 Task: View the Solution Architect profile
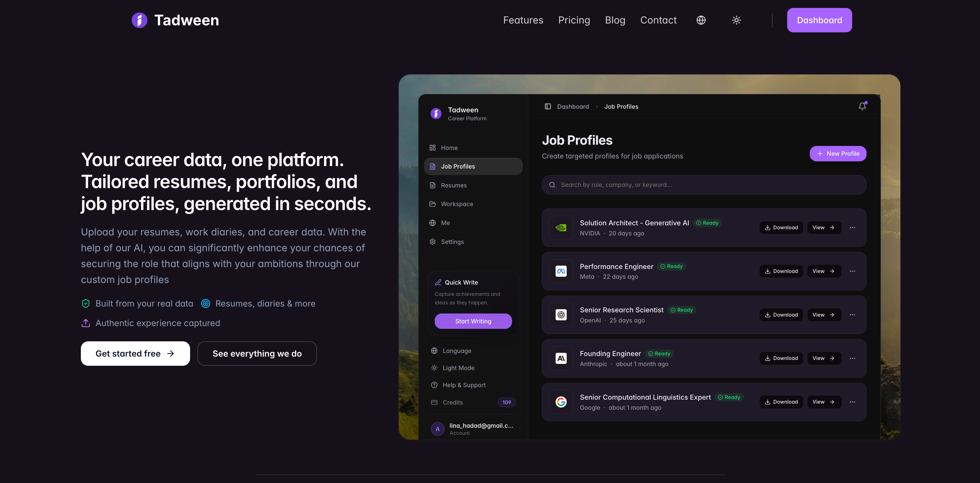(x=824, y=227)
